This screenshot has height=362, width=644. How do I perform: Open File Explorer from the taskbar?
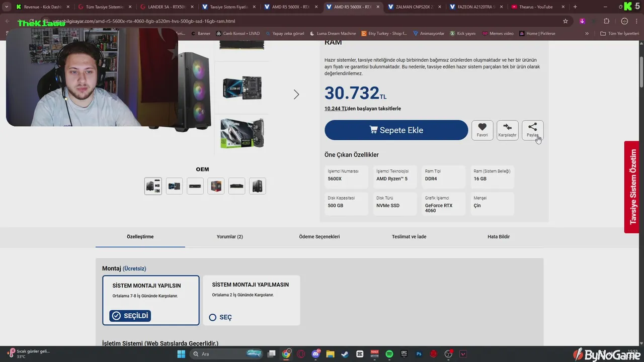coord(330,354)
